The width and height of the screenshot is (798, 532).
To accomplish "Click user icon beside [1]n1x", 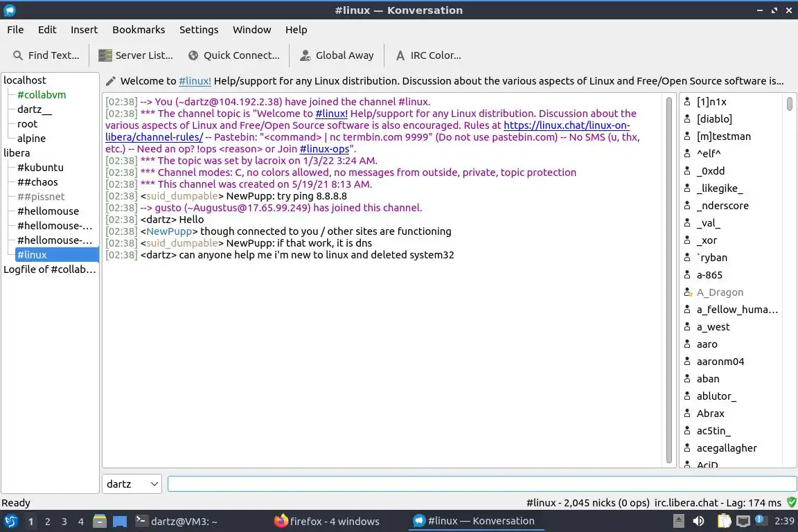I will [687, 102].
